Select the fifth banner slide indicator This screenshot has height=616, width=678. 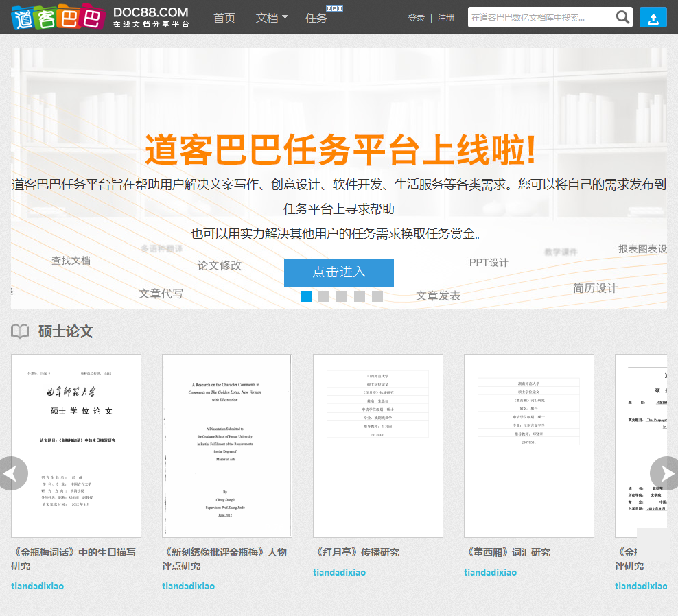pyautogui.click(x=377, y=296)
